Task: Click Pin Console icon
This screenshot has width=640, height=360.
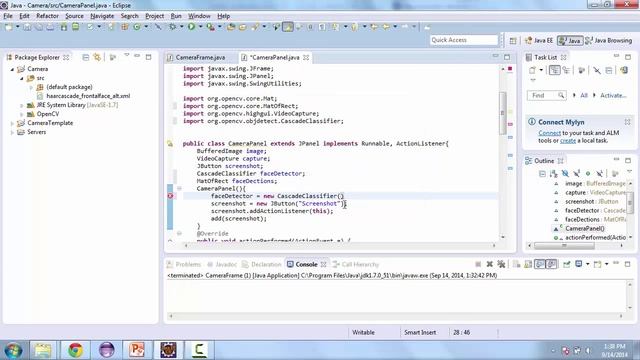Action: coord(567,264)
